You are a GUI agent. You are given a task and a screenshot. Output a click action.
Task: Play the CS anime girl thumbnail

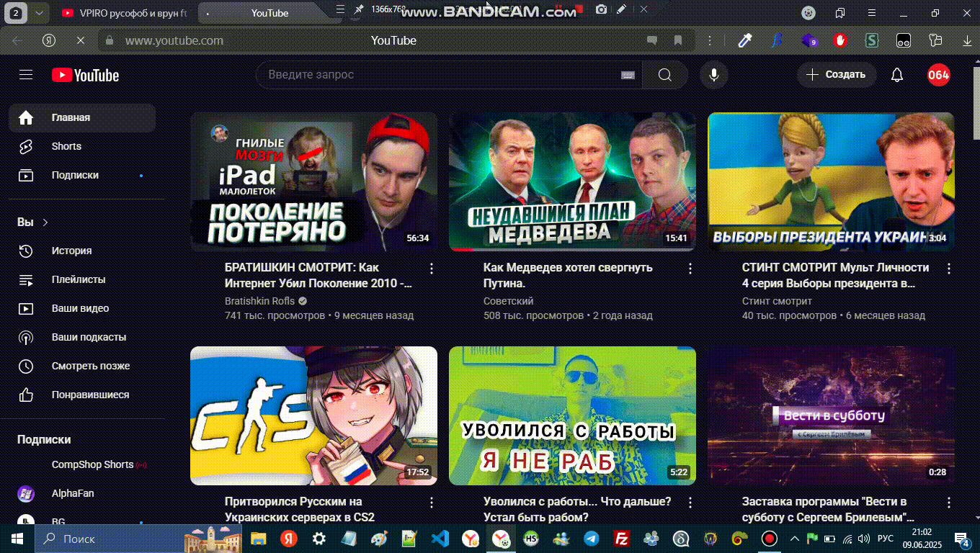(313, 415)
